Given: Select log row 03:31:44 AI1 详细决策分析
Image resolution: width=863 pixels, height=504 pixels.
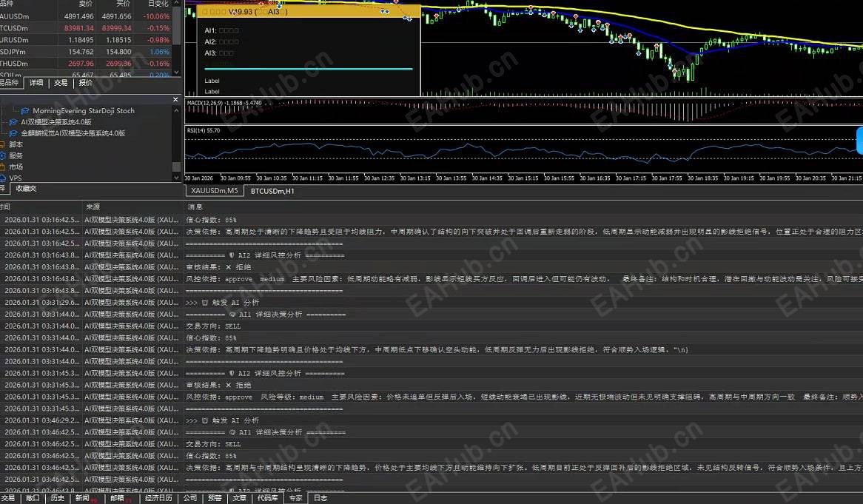Looking at the screenshot, I should tap(431, 315).
